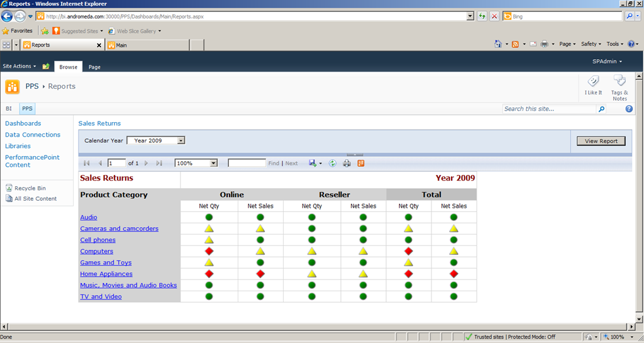The width and height of the screenshot is (644, 343).
Task: Open the Home Appliances category link
Action: point(106,274)
